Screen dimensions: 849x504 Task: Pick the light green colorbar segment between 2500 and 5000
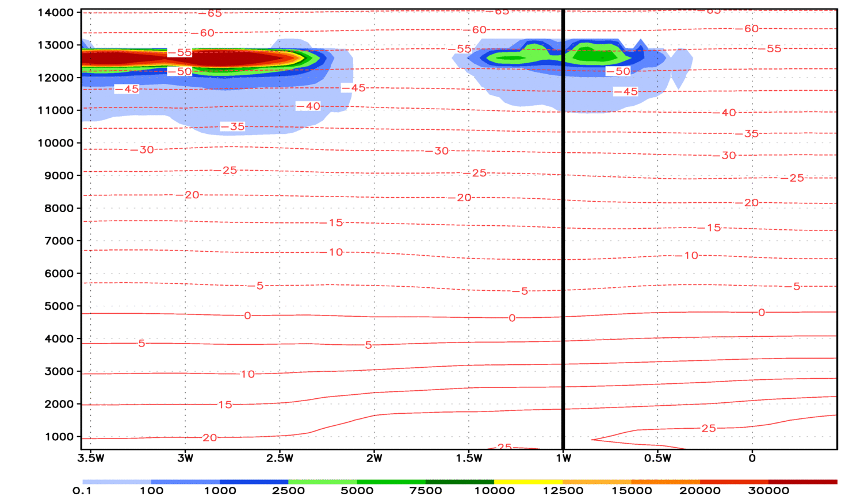[322, 482]
